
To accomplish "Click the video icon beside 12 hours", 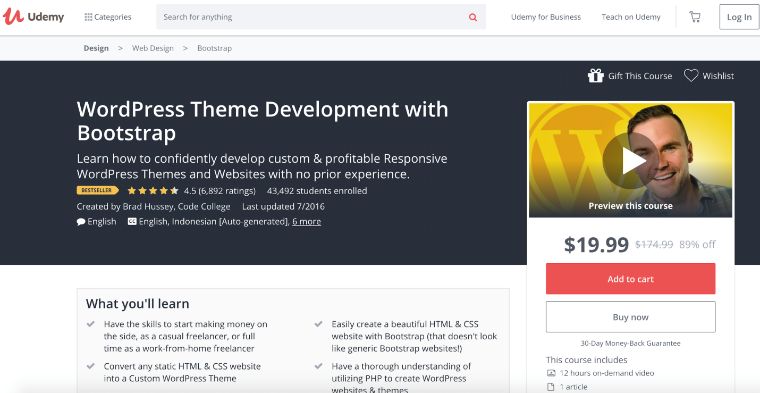I will click(x=551, y=373).
